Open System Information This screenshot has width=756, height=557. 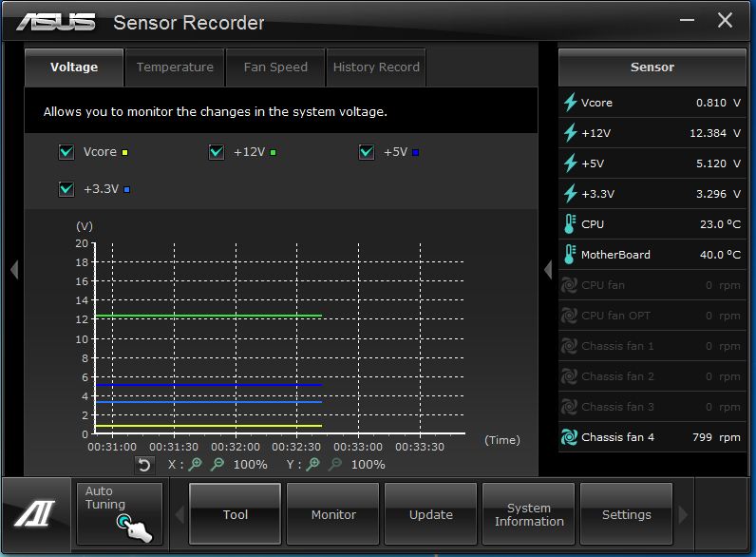pos(529,514)
